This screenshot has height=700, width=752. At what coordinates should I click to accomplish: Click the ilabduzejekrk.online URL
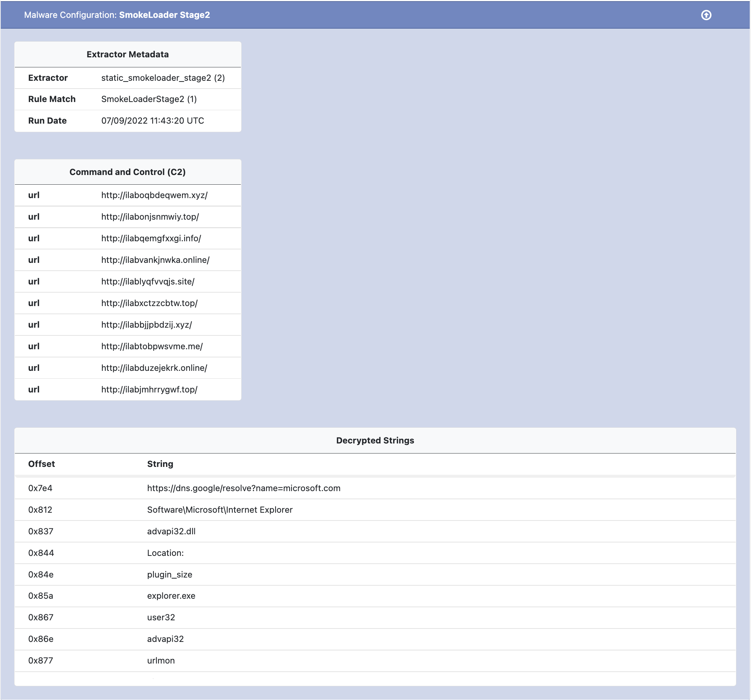point(154,368)
